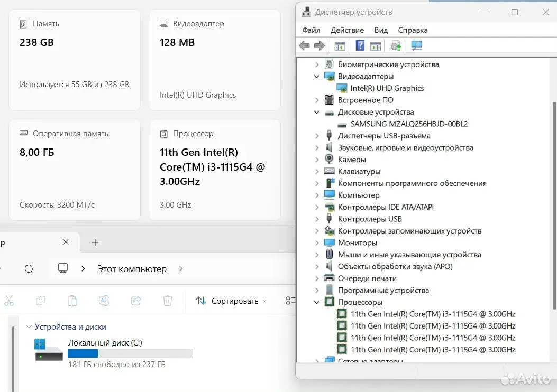
Task: Select the last i3-1115G4 processor entry
Action: tap(433, 350)
